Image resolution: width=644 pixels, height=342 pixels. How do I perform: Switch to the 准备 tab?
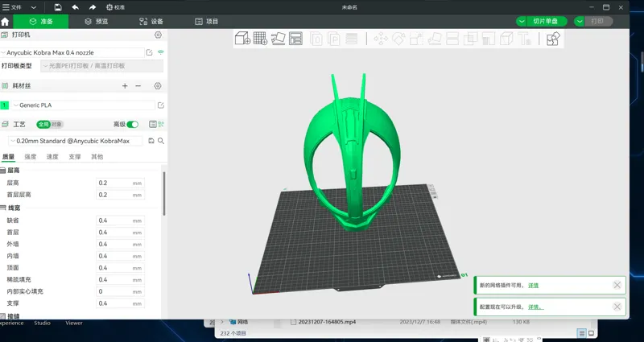click(x=41, y=22)
